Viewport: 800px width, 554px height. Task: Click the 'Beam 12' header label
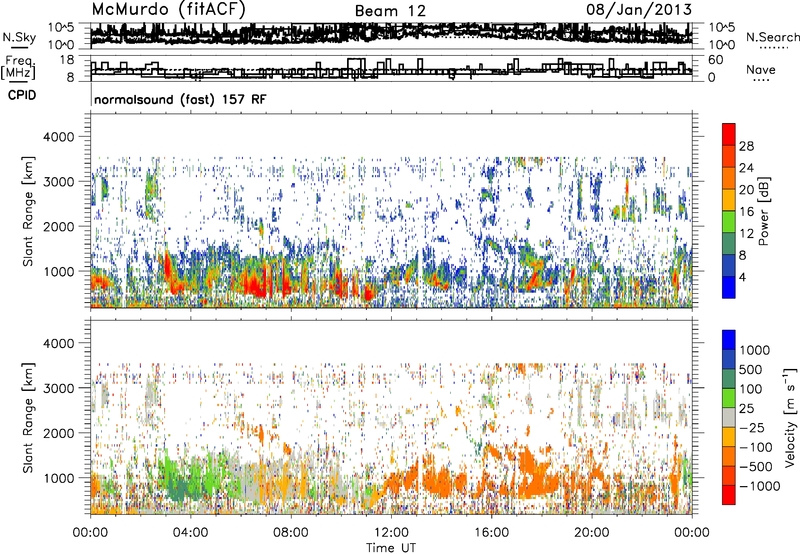390,11
